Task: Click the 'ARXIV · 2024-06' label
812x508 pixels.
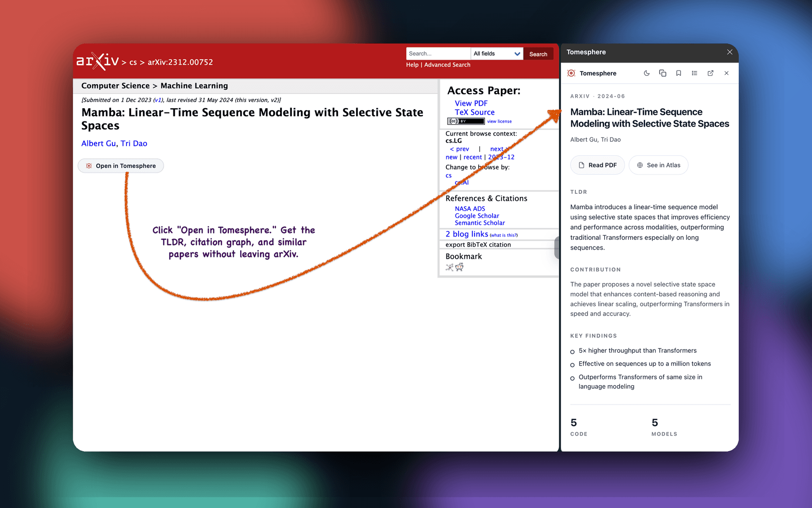Action: coord(598,96)
